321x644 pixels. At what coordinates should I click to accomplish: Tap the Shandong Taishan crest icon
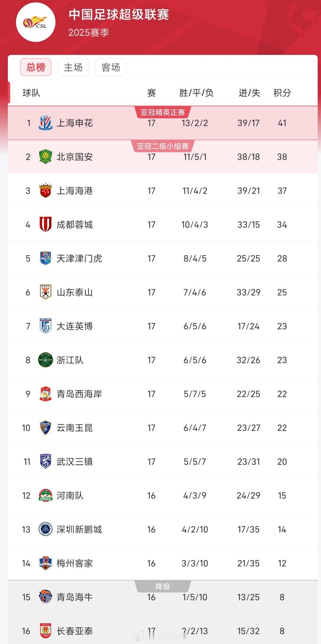46,292
